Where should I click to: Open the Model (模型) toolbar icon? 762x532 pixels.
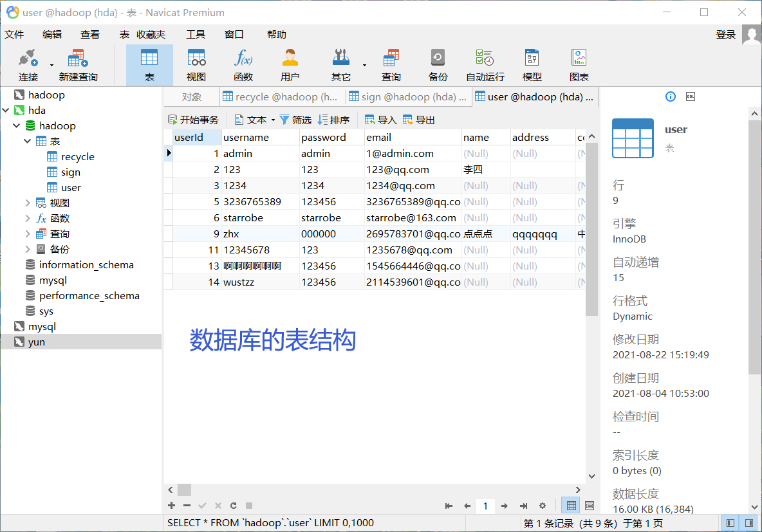click(x=532, y=65)
